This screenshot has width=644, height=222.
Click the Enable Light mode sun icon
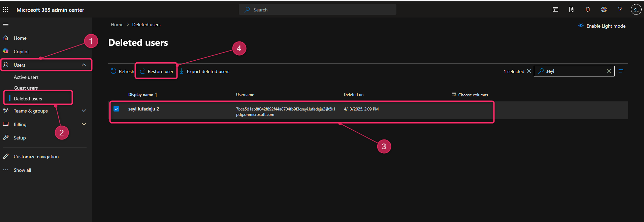(581, 26)
